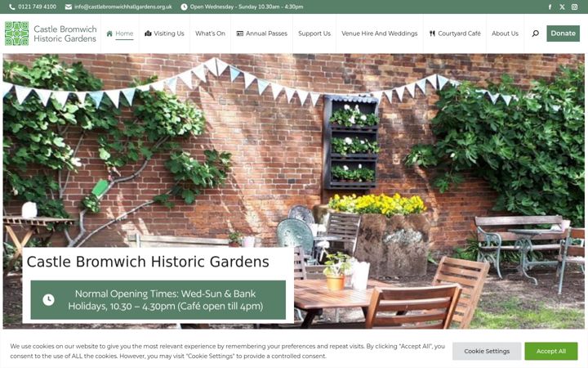Open the Instagram social icon
The height and width of the screenshot is (368, 588).
(574, 7)
